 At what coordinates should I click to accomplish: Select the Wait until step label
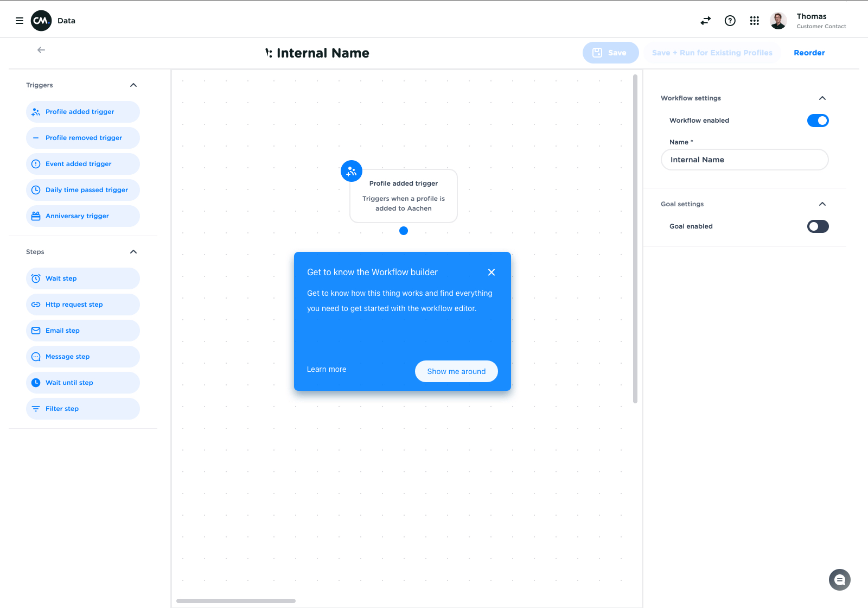[x=69, y=383]
